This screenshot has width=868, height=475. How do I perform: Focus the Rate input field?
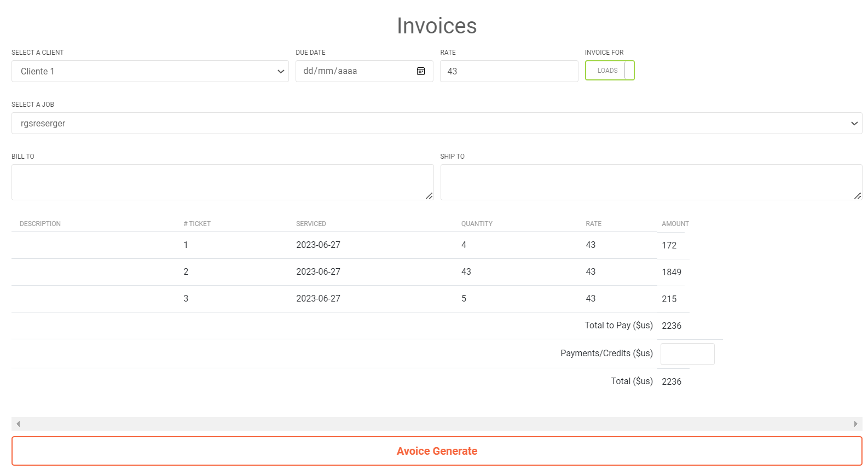tap(509, 71)
